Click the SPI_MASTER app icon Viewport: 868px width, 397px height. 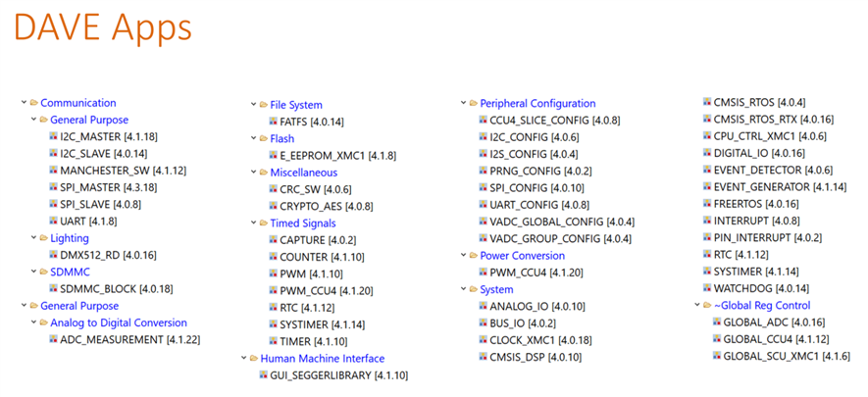[x=53, y=187]
